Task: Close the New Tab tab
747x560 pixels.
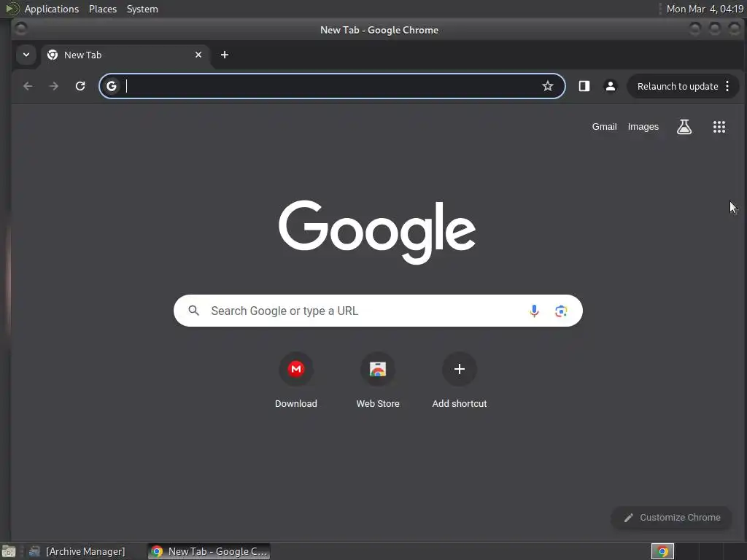Action: pos(198,55)
